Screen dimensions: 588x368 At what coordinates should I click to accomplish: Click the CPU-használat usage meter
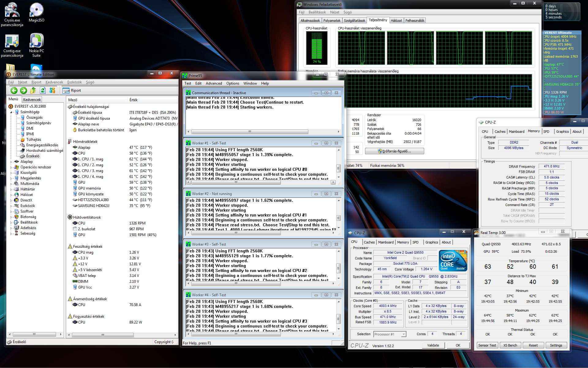(x=317, y=48)
